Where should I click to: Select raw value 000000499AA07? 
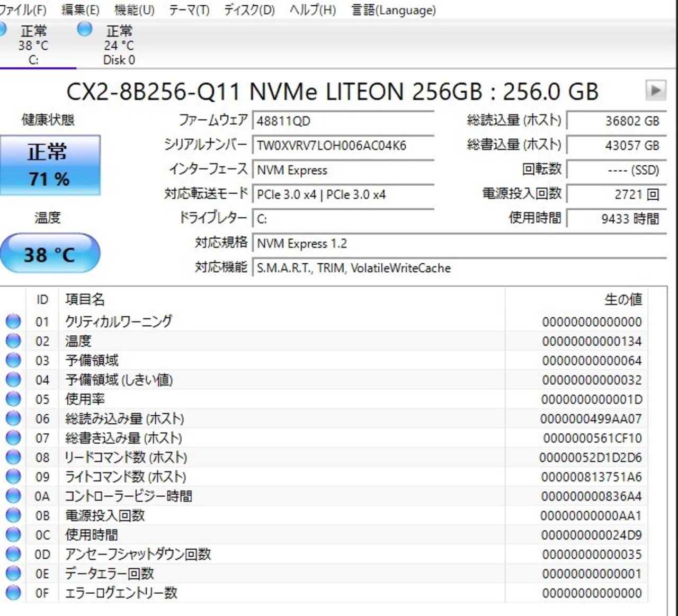(591, 419)
